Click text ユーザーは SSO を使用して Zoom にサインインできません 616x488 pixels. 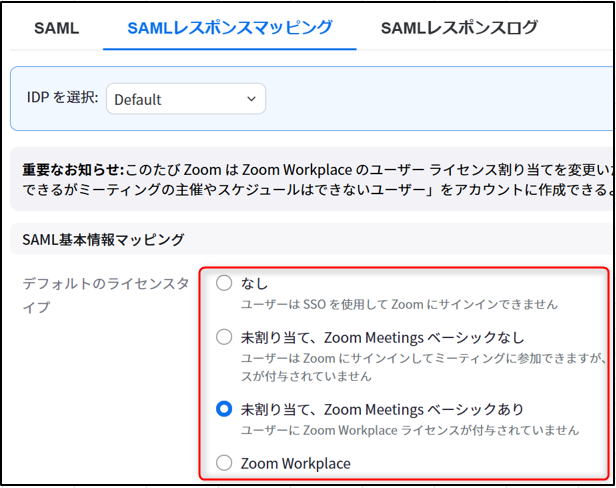pos(399,304)
